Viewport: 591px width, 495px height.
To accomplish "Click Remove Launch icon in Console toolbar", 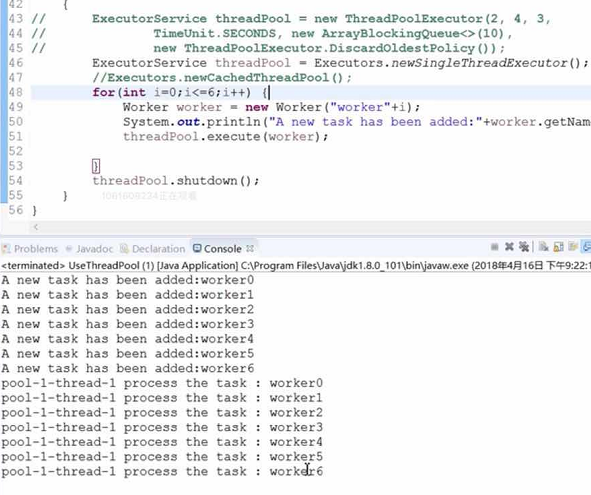I will tap(509, 247).
